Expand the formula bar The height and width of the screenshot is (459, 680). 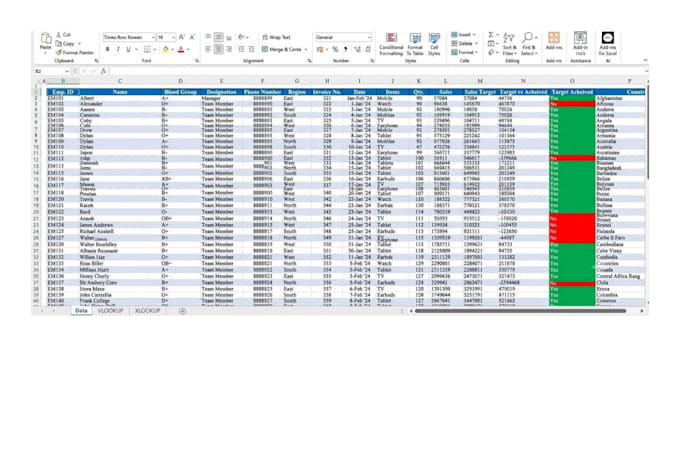click(646, 71)
